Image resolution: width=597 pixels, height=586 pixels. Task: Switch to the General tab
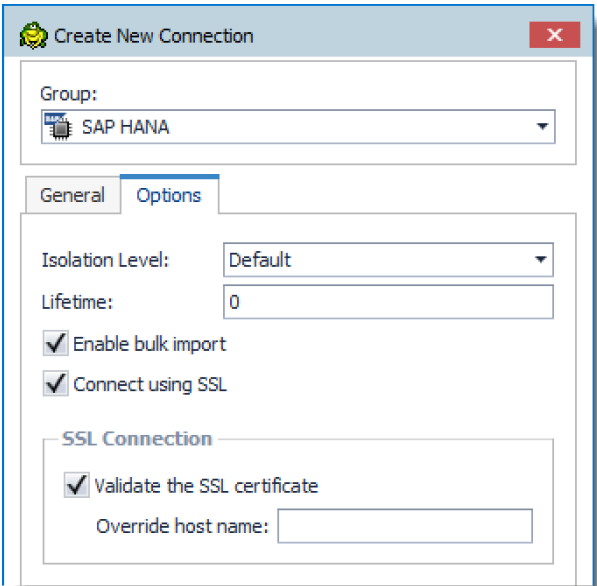coord(72,195)
